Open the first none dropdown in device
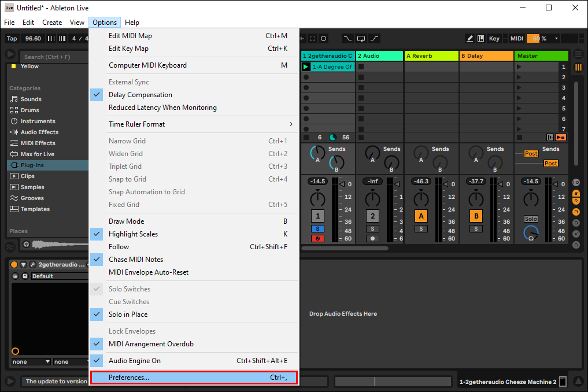588x392 pixels. point(31,361)
